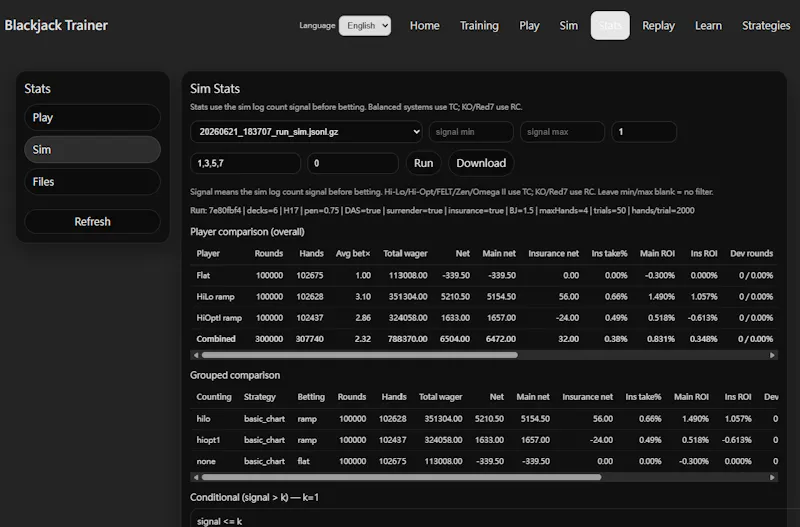Click right arrow of Grouped comparison scrollbar
The height and width of the screenshot is (527, 800).
[x=772, y=478]
